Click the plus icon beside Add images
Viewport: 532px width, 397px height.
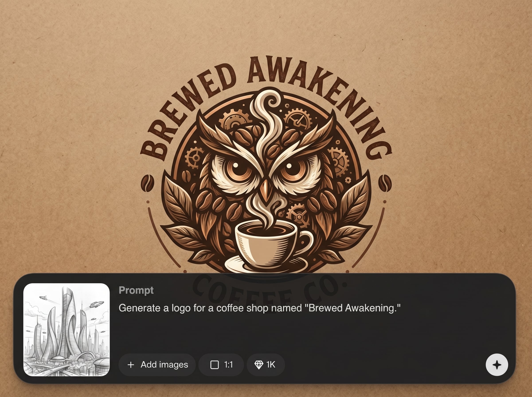coord(131,365)
